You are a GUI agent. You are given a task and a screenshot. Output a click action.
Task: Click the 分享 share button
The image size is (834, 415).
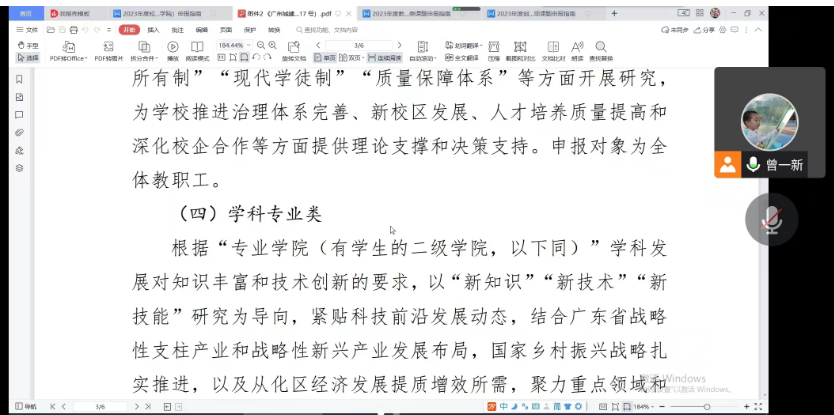[x=706, y=30]
